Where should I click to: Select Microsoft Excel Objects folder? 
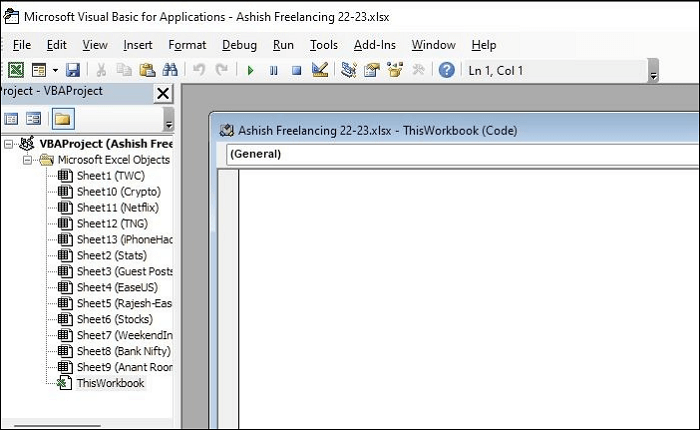click(x=114, y=160)
